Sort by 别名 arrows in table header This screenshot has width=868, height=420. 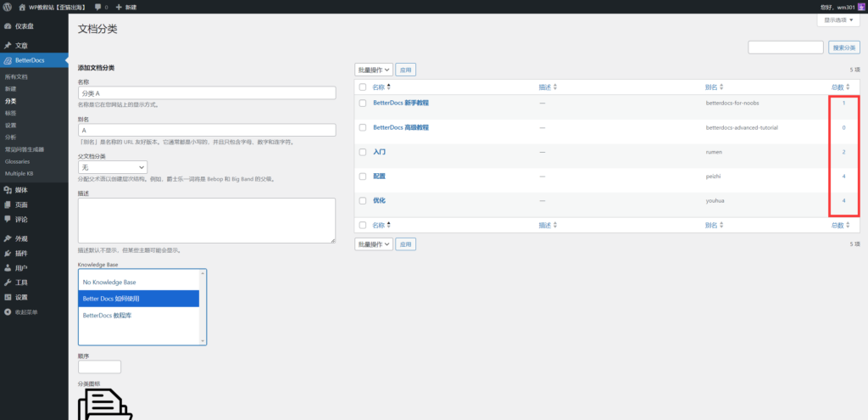pyautogui.click(x=721, y=87)
